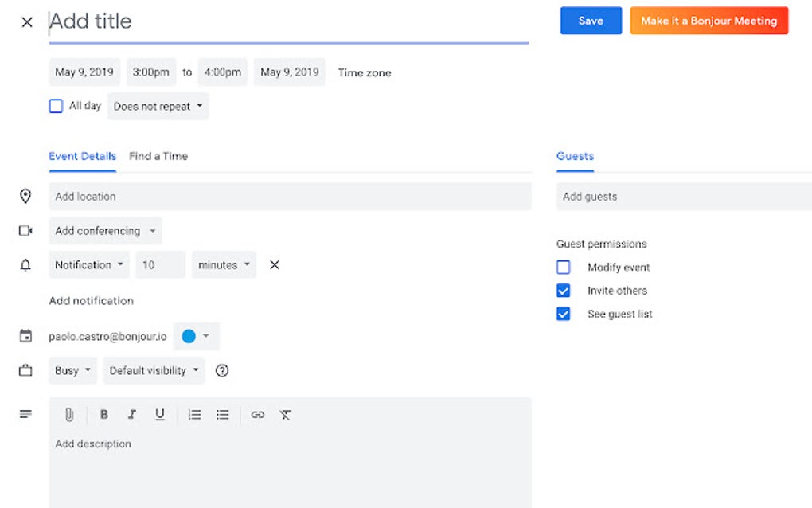Change notification units from minutes
The width and height of the screenshot is (812, 508).
click(x=224, y=264)
